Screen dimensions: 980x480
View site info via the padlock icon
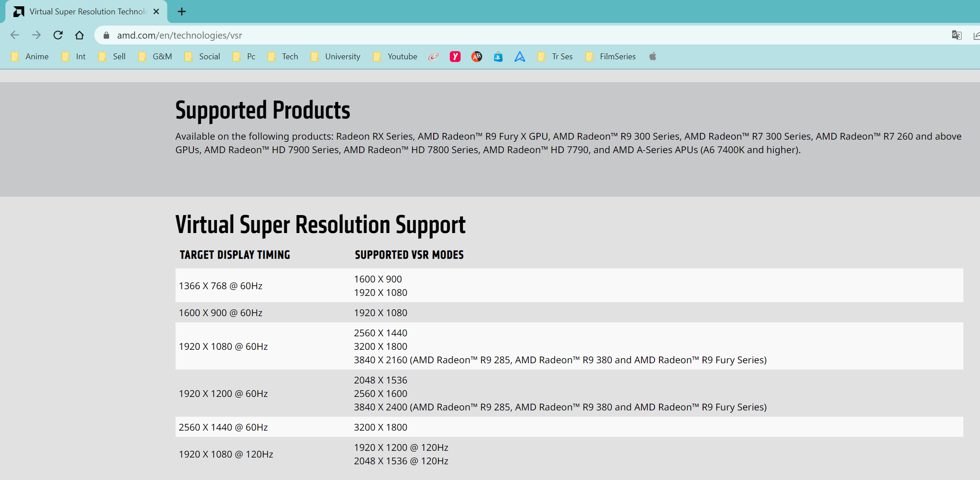click(x=106, y=35)
